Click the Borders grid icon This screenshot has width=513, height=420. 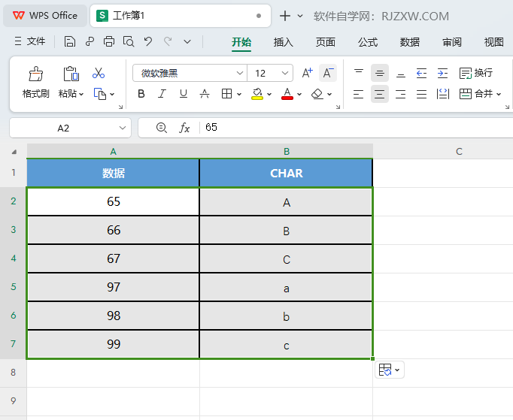click(226, 94)
